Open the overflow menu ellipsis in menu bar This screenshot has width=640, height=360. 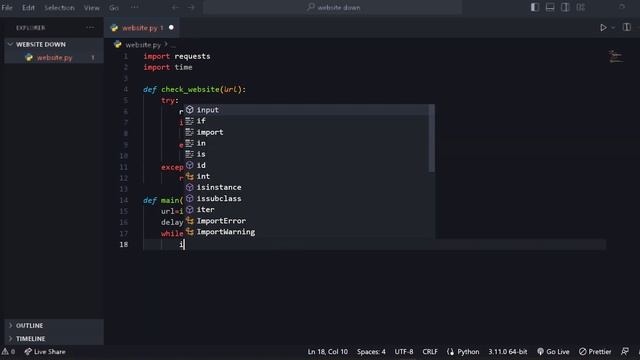[134, 7]
